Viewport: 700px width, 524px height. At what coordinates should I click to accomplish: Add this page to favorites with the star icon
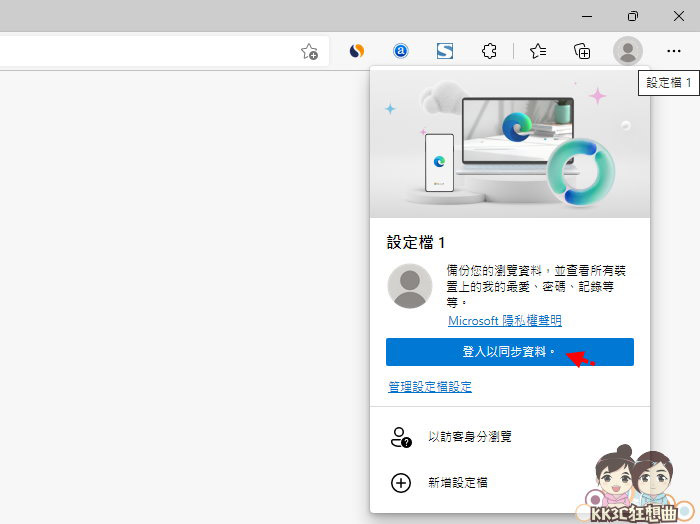(310, 51)
